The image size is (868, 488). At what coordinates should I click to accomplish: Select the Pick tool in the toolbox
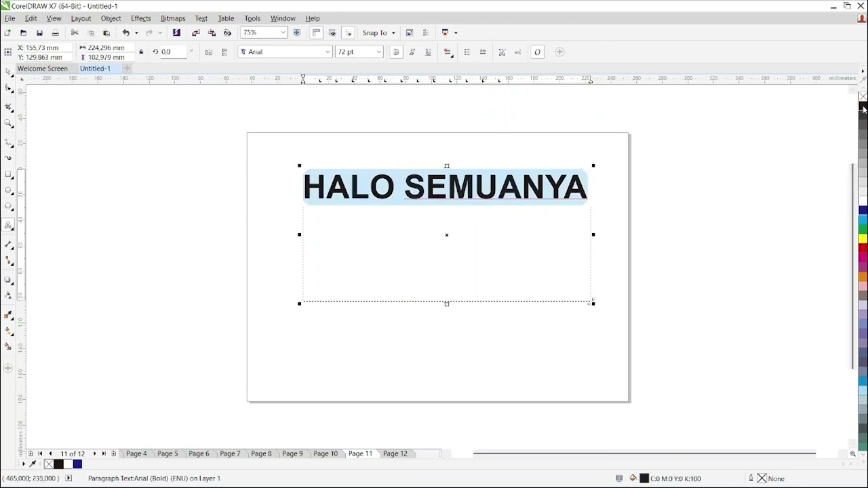(8, 71)
